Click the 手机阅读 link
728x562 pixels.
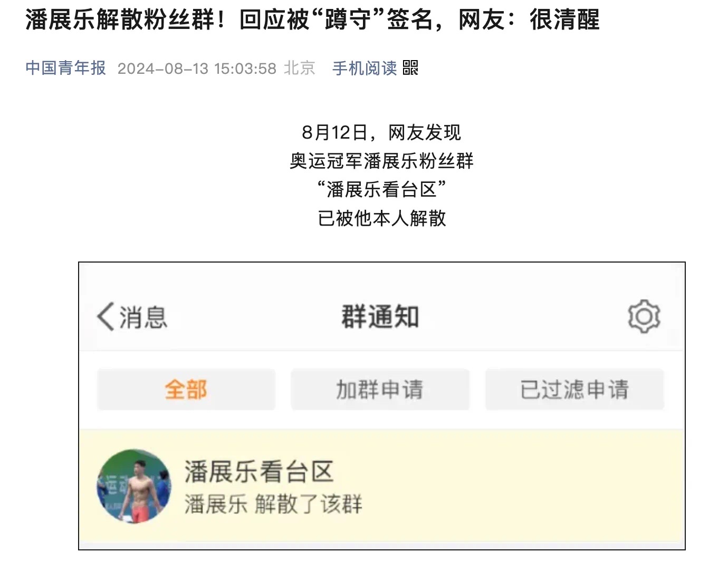click(365, 68)
